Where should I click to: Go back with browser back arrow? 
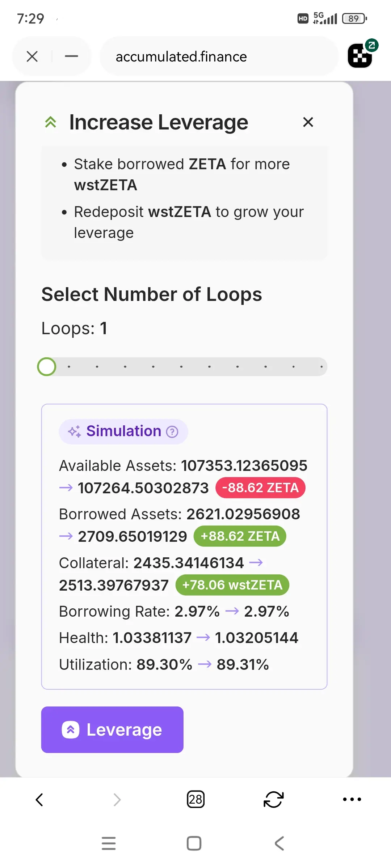point(39,800)
